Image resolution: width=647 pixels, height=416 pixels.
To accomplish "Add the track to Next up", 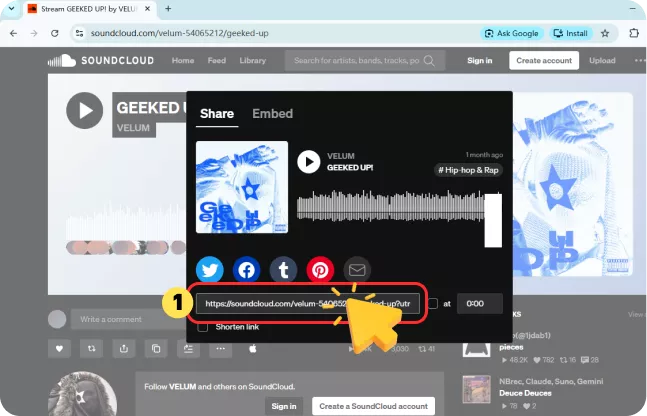I will (x=189, y=349).
